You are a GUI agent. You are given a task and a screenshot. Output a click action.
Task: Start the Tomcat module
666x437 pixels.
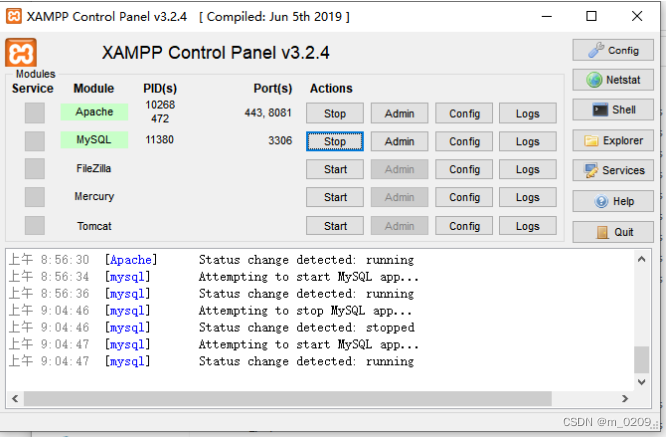click(335, 226)
